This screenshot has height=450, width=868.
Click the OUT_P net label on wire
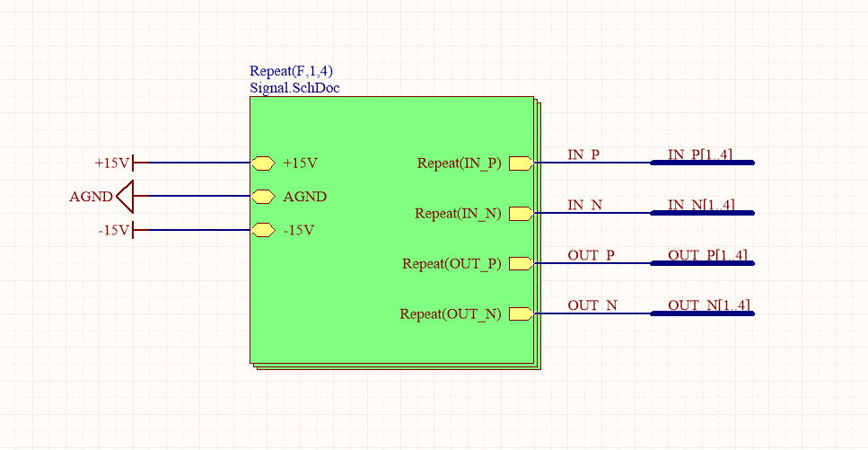[591, 255]
